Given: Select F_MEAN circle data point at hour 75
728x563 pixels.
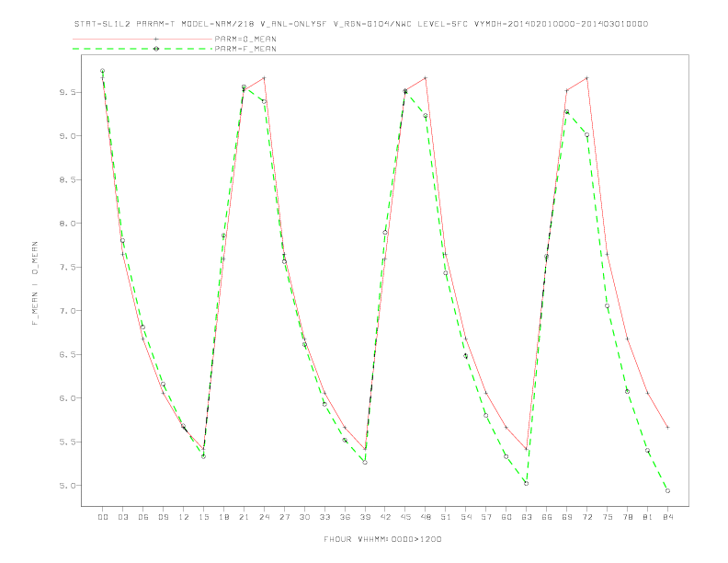Looking at the screenshot, I should (607, 305).
